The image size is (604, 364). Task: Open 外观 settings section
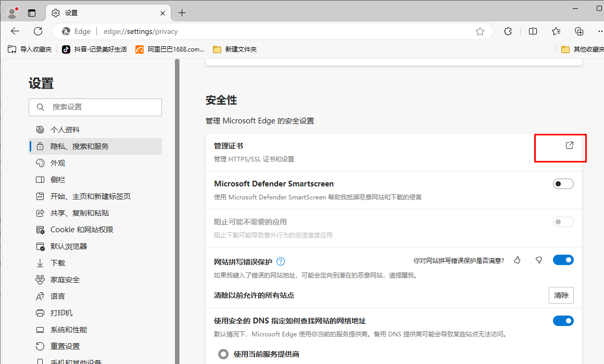(x=95, y=163)
